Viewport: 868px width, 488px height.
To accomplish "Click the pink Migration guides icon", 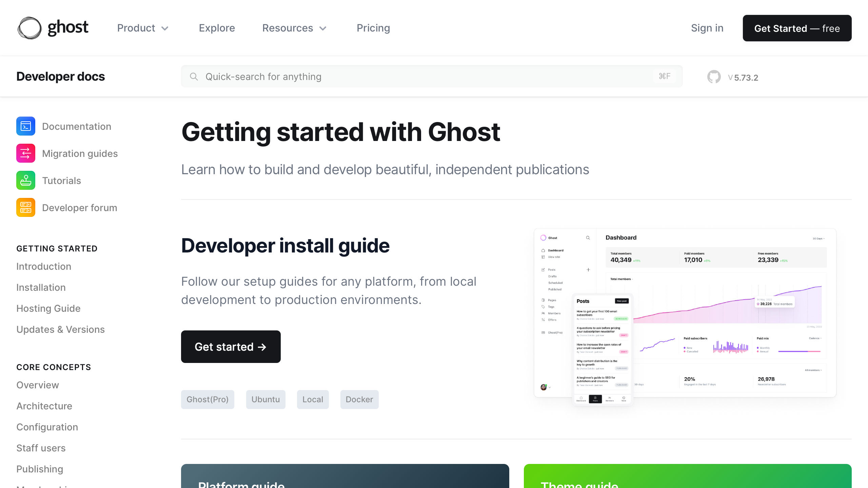I will 26,153.
